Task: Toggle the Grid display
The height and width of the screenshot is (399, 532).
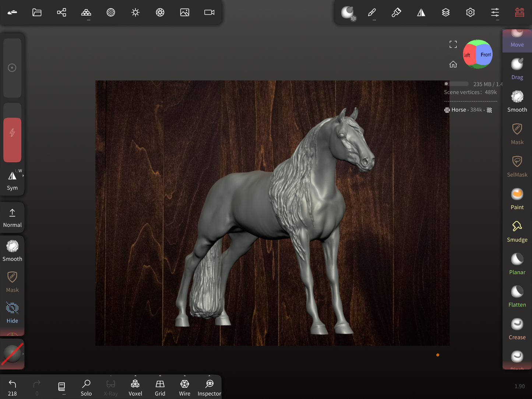Action: 160,388
